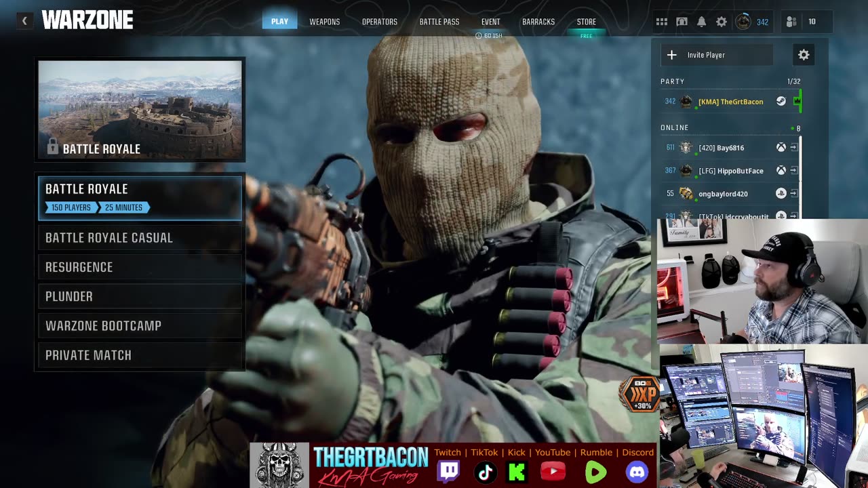This screenshot has width=868, height=488.
Task: Select [KMA] TheGrtBacon in party list
Action: pyautogui.click(x=730, y=101)
